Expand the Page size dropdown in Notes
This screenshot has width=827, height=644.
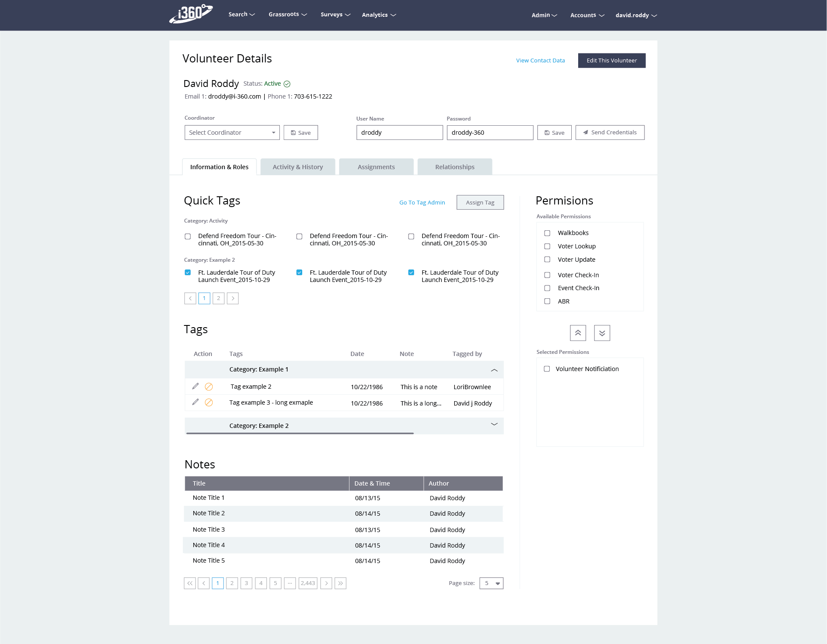(x=496, y=583)
